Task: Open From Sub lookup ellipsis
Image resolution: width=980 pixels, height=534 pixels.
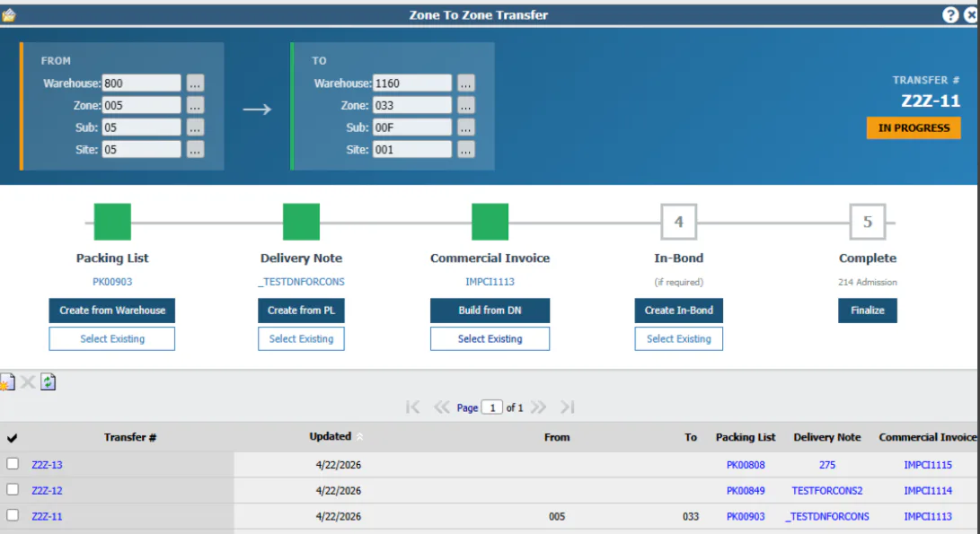Action: pyautogui.click(x=195, y=127)
